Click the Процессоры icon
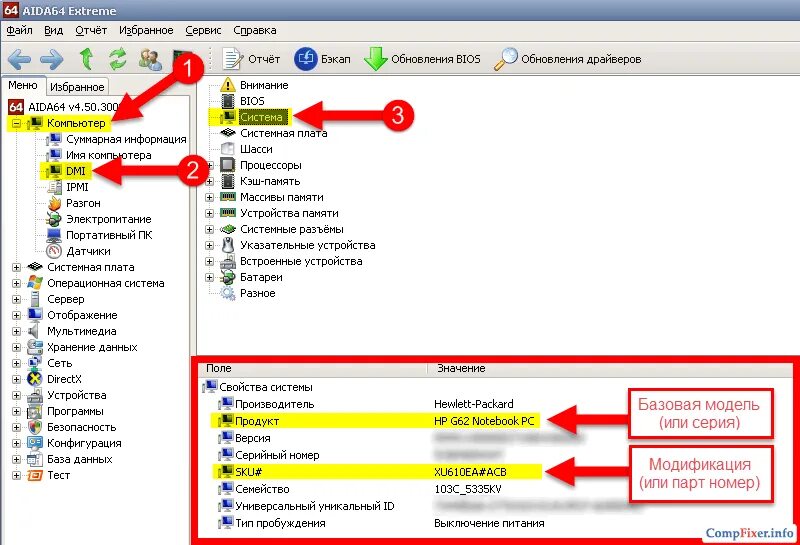The height and width of the screenshot is (545, 800). pos(228,165)
